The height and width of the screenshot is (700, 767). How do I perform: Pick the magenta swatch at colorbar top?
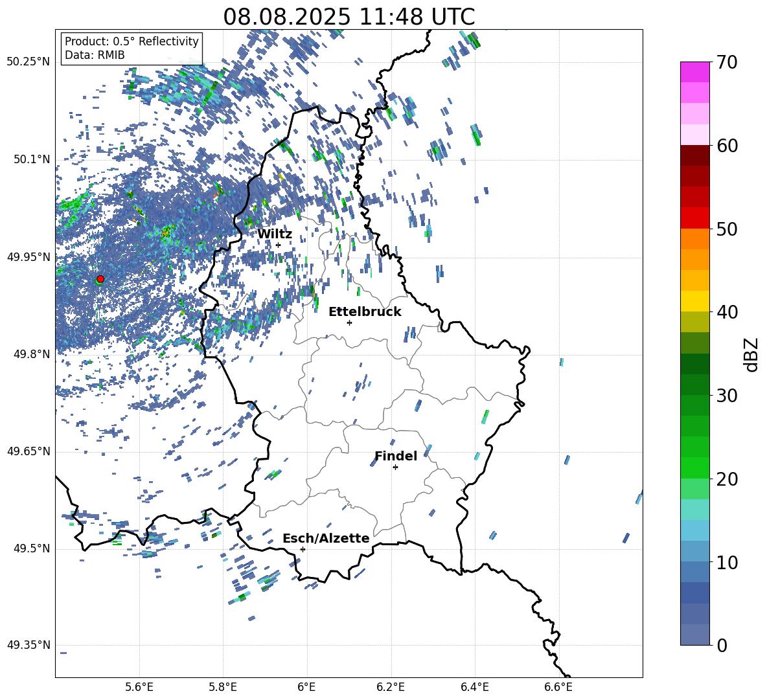point(695,72)
